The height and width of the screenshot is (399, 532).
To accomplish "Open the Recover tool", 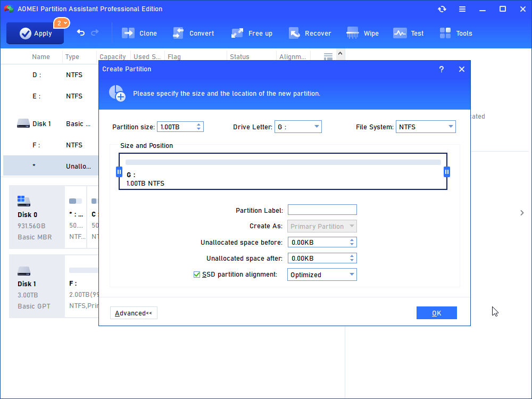I will coord(310,33).
